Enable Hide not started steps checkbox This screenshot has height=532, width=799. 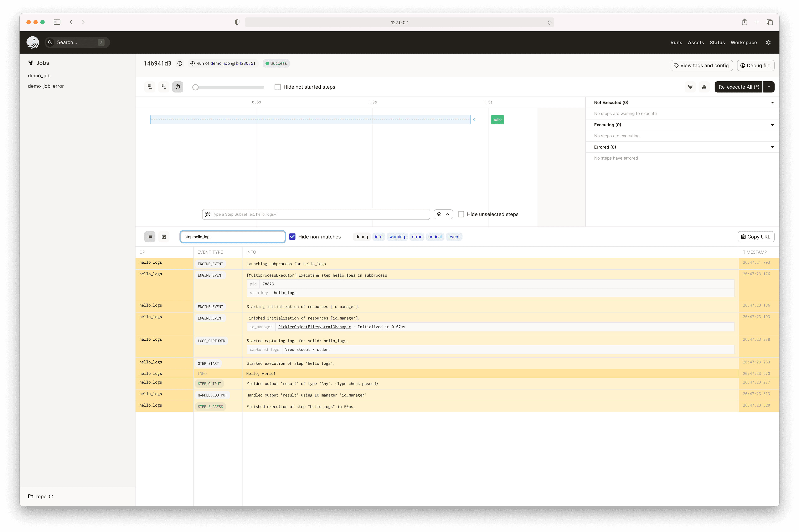[x=278, y=87]
